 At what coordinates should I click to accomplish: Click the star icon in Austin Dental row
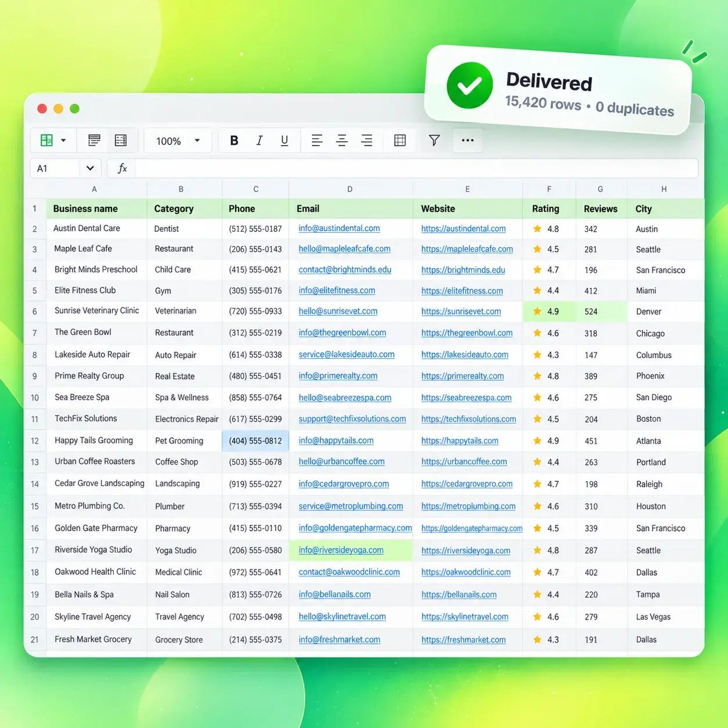(x=537, y=229)
